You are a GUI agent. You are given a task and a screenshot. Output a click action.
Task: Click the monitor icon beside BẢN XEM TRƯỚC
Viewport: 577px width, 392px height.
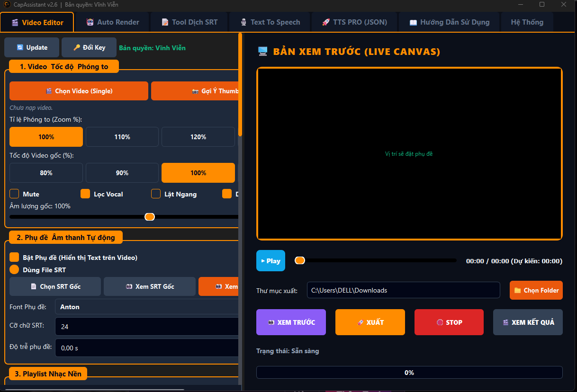(262, 52)
